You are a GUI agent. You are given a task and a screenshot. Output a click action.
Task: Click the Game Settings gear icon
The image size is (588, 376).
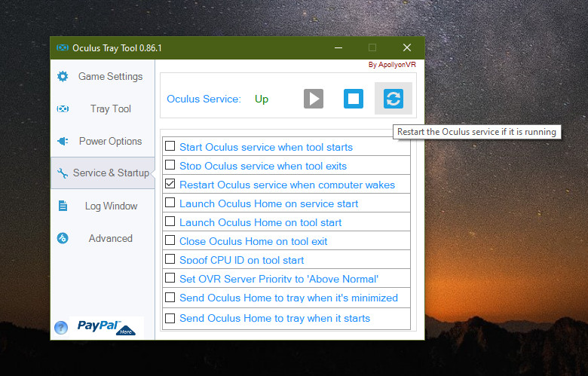point(63,76)
